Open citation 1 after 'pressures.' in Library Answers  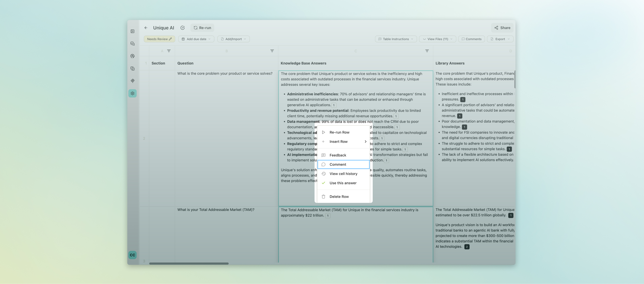pos(463,99)
